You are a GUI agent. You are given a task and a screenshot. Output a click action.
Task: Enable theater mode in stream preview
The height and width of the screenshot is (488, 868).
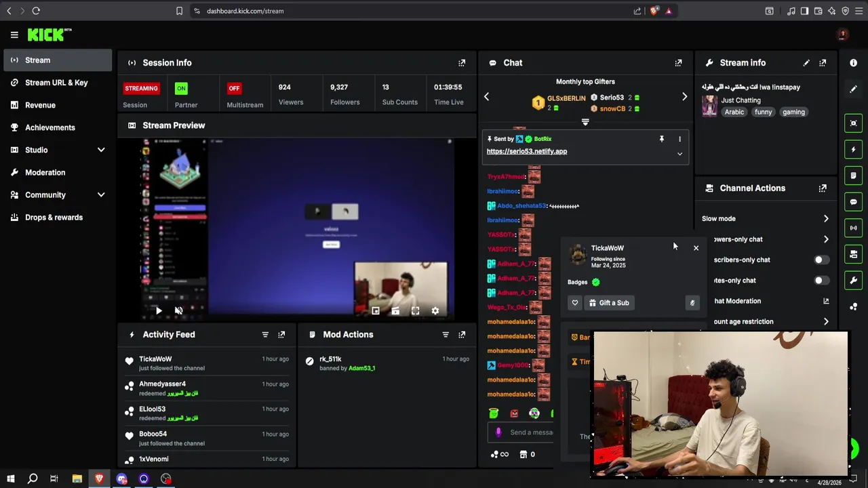tap(395, 311)
